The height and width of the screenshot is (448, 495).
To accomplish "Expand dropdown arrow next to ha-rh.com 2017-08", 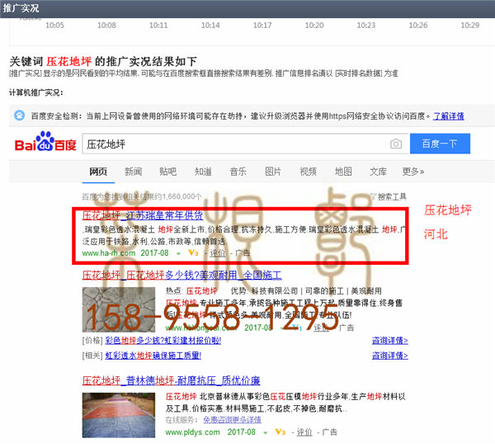I will (x=178, y=253).
